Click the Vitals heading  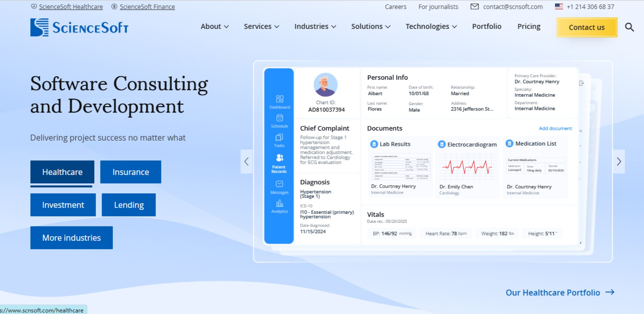[375, 214]
